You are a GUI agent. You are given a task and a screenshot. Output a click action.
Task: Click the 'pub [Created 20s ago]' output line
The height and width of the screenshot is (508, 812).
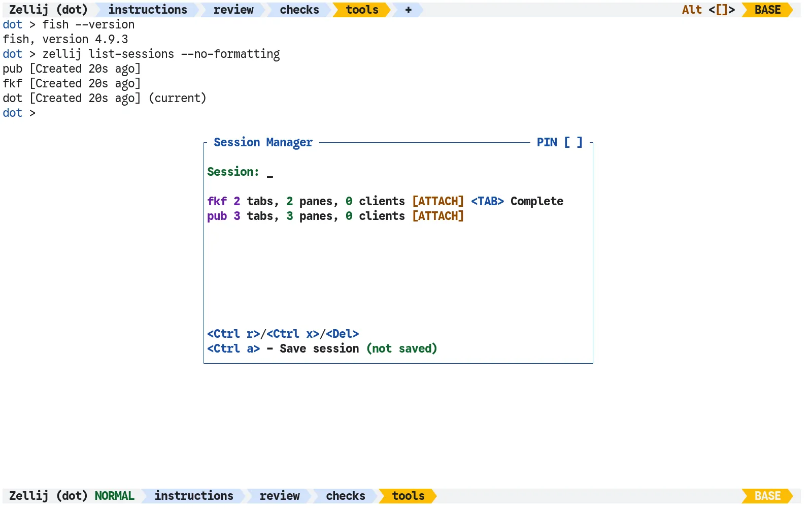tap(72, 69)
